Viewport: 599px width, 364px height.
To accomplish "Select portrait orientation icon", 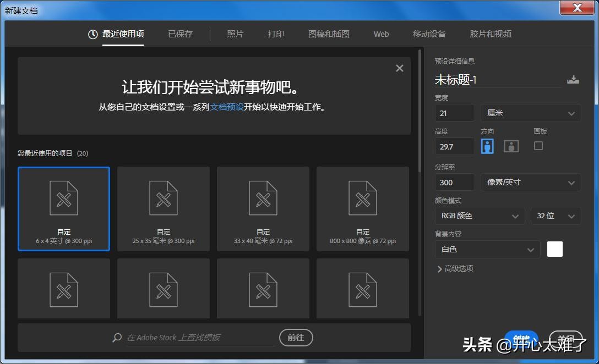I will (487, 146).
